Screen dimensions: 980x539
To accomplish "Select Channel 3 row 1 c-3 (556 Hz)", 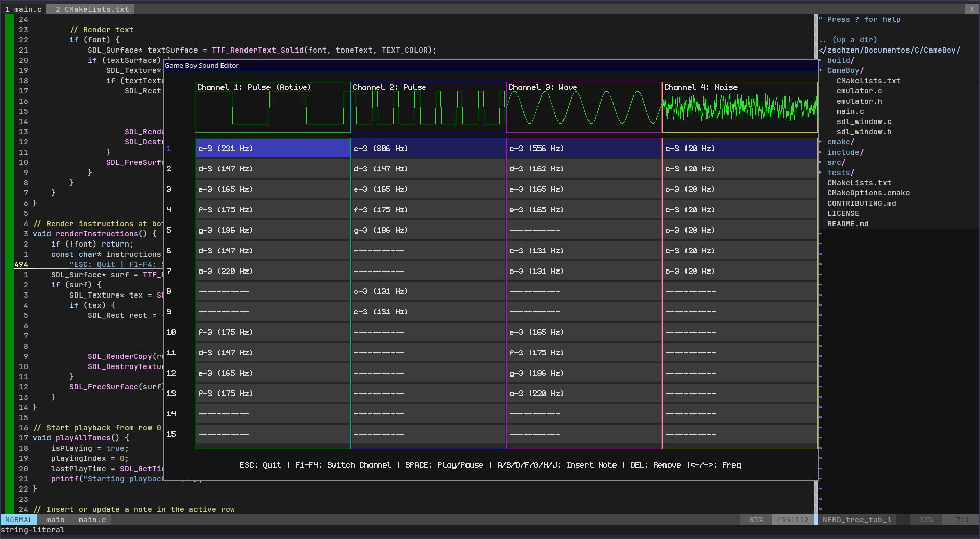I will click(584, 148).
